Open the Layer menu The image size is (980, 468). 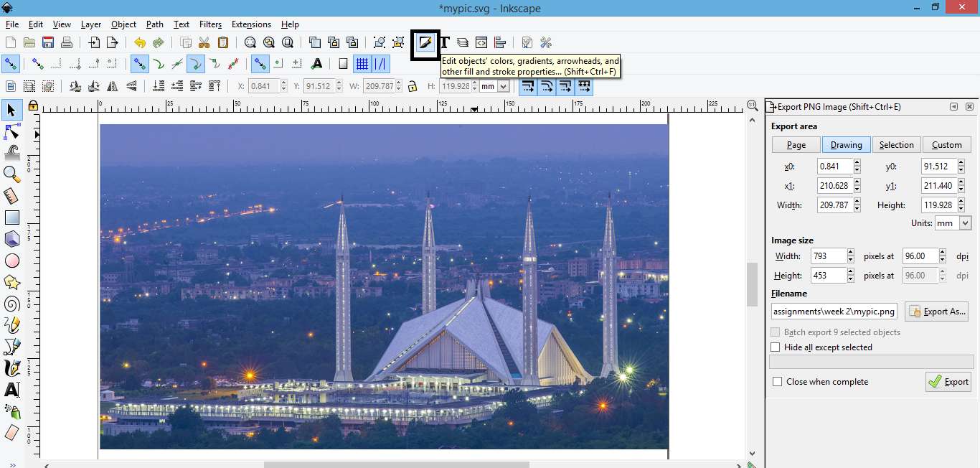[x=91, y=24]
